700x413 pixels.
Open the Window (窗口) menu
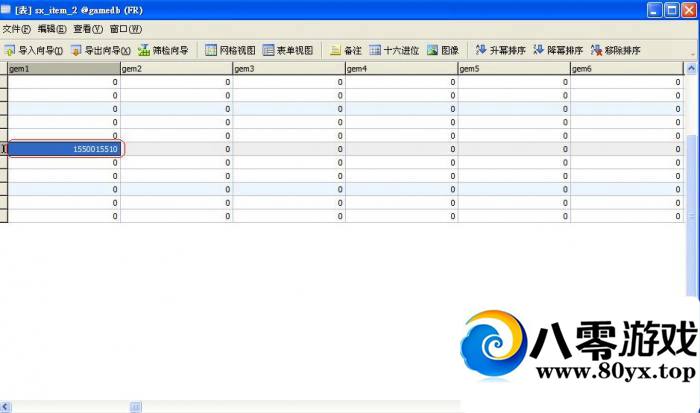tap(125, 29)
